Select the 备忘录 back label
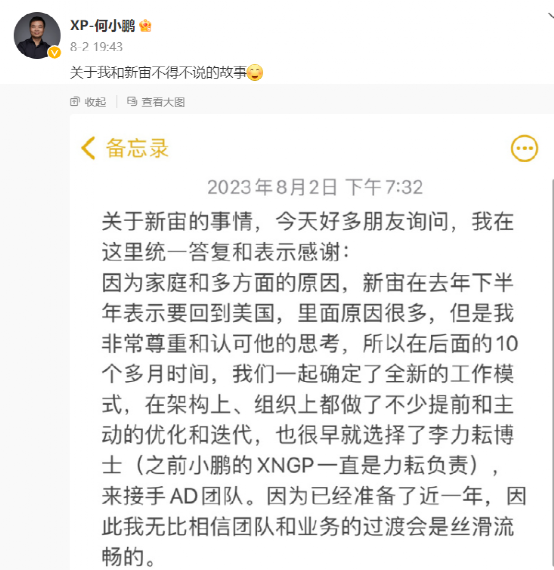 point(137,148)
